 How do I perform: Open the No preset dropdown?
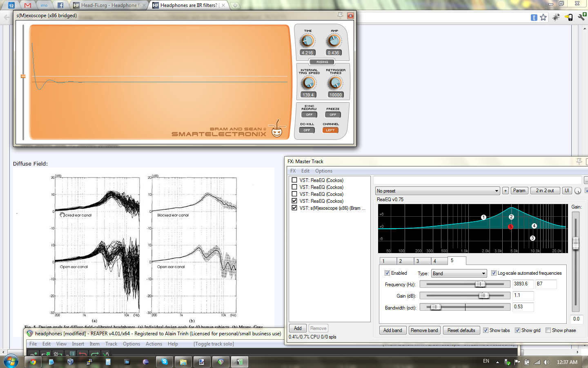click(x=437, y=191)
